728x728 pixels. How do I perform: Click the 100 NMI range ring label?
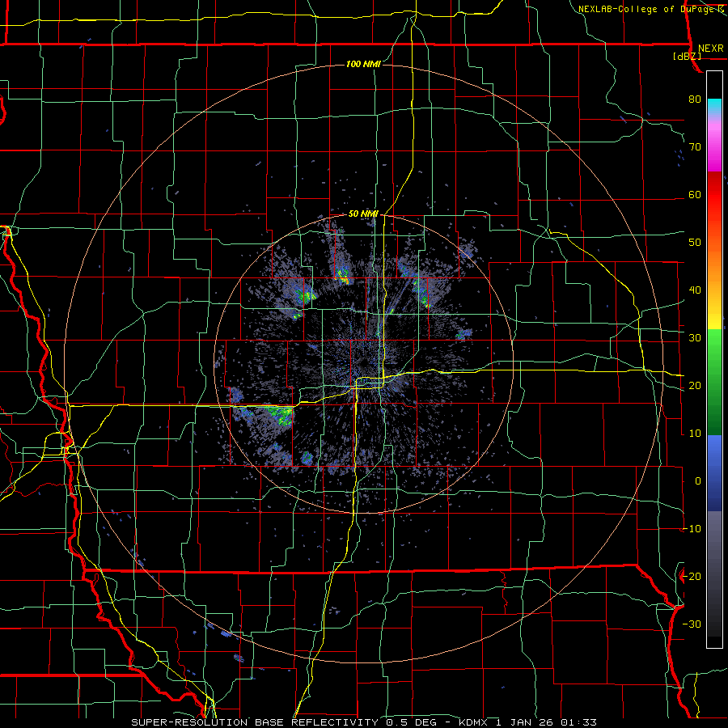click(x=363, y=64)
